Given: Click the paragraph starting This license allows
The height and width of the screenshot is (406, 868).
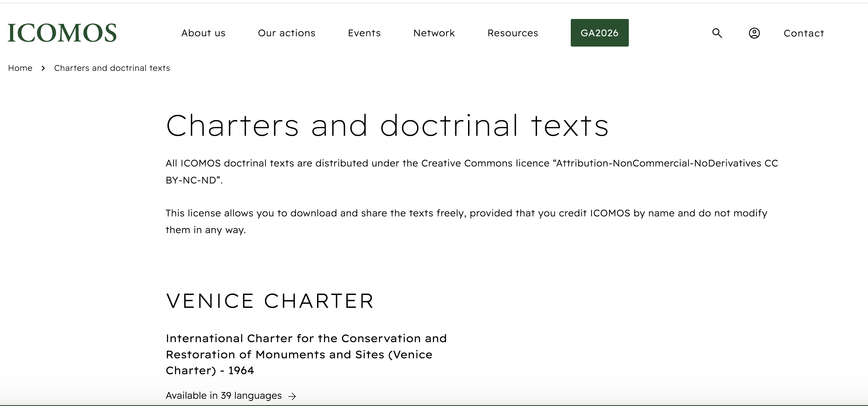Looking at the screenshot, I should [x=466, y=221].
